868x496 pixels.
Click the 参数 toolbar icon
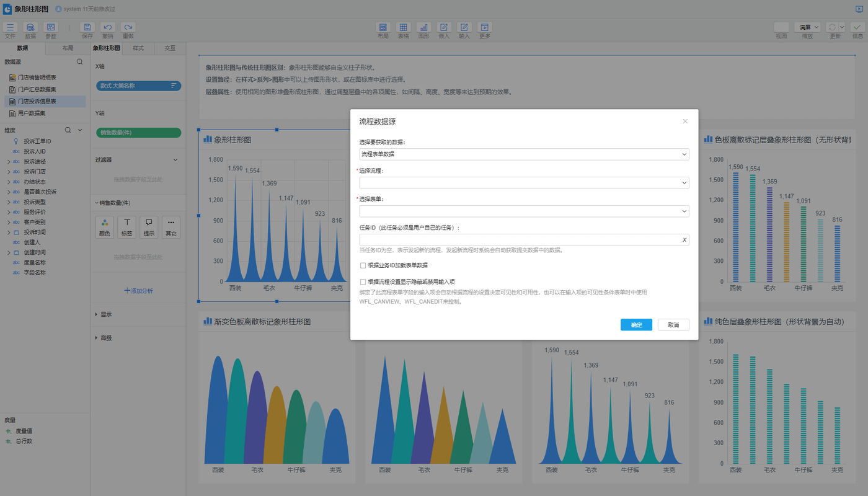51,27
